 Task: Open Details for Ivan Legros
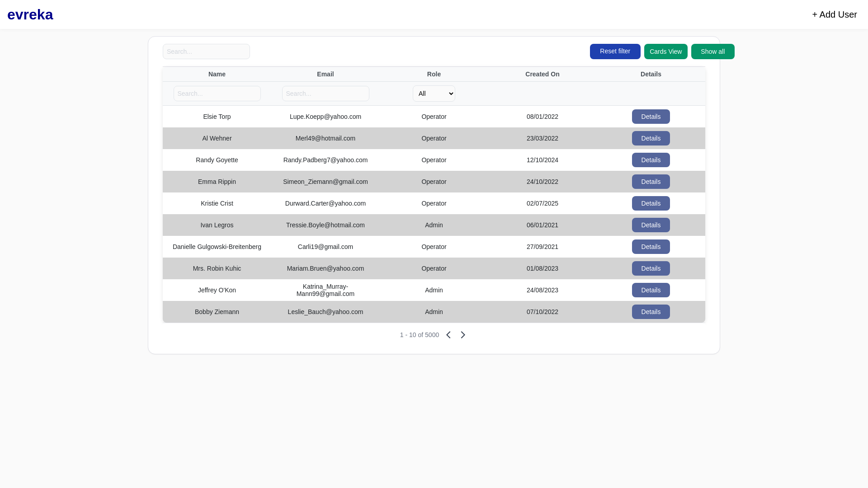pos(651,225)
